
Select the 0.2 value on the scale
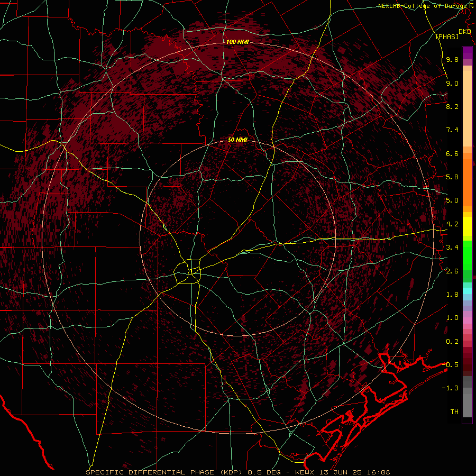[452, 342]
